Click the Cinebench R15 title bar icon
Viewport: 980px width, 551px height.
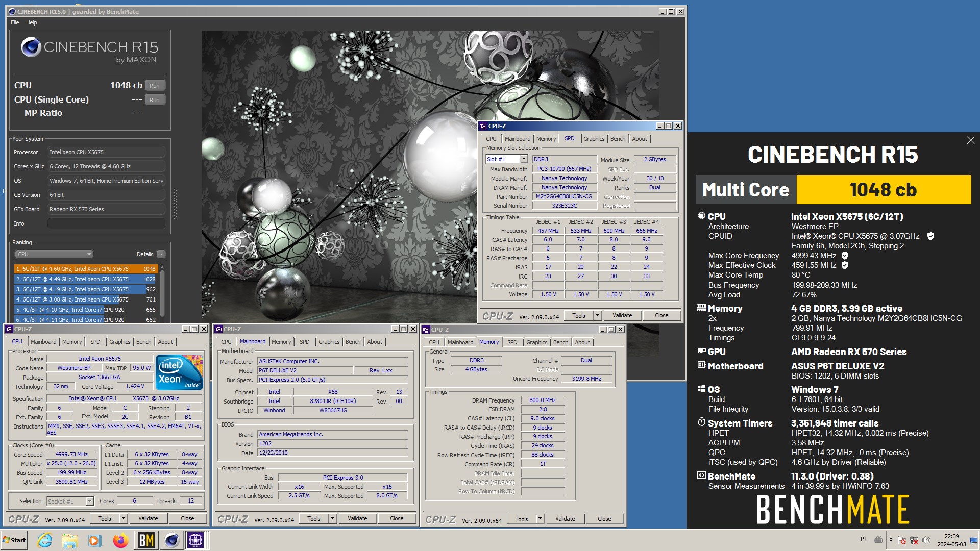click(x=12, y=11)
